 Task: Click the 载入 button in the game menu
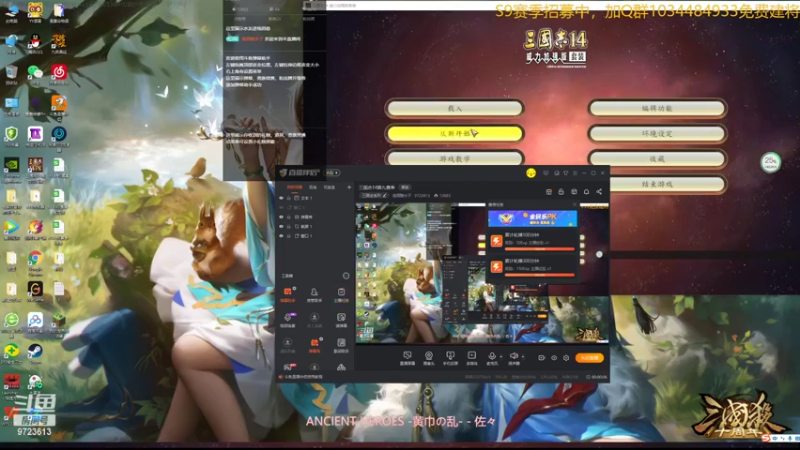(x=455, y=108)
